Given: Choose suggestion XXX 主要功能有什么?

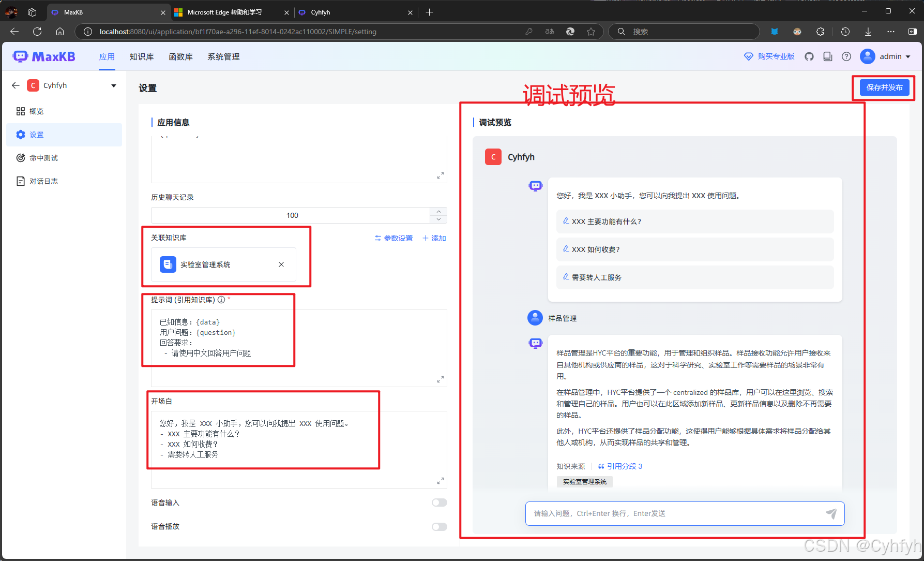Looking at the screenshot, I should [695, 222].
